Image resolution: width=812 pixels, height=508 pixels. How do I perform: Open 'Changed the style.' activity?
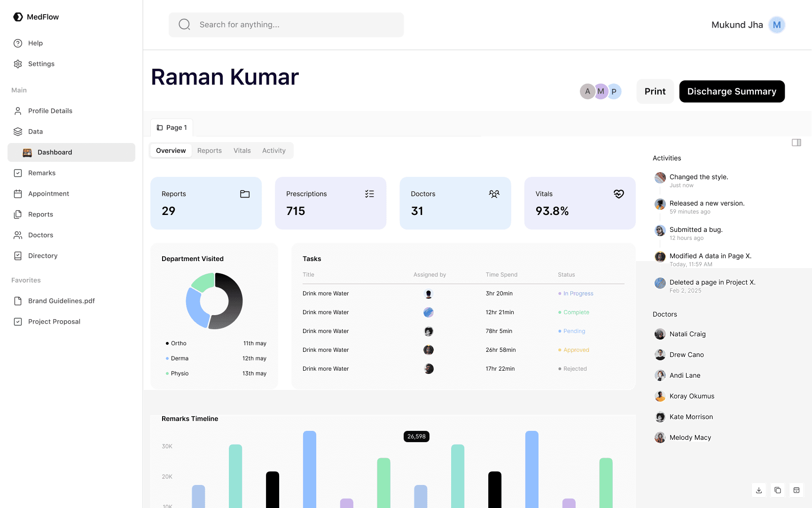(699, 181)
